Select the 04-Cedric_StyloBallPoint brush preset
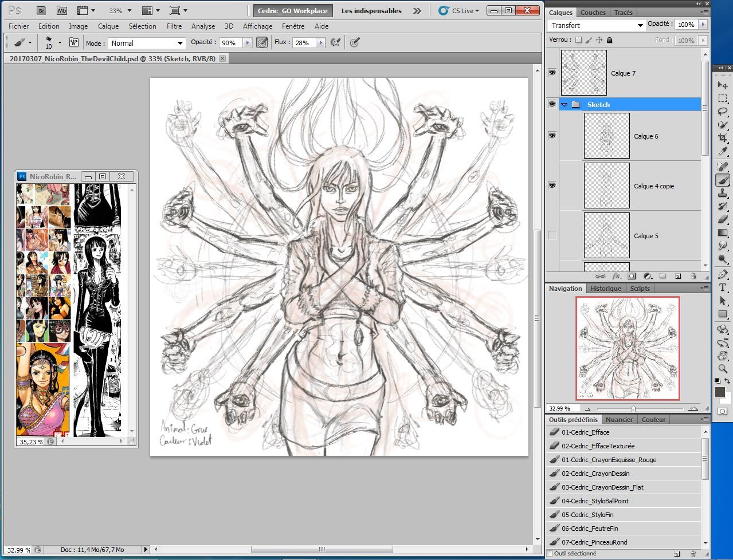This screenshot has height=560, width=733. (595, 501)
